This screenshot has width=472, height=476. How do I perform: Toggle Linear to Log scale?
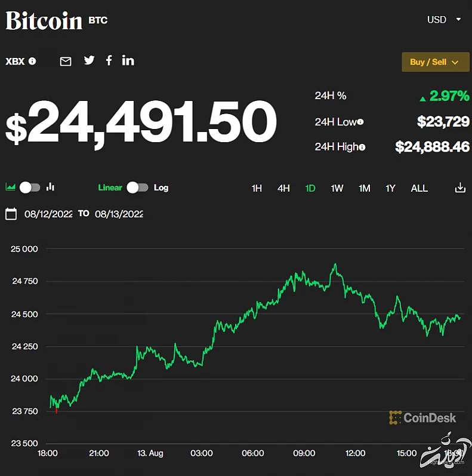(137, 188)
